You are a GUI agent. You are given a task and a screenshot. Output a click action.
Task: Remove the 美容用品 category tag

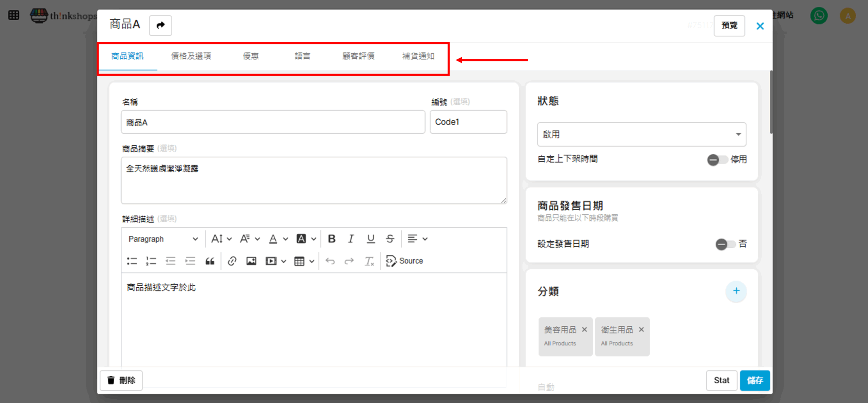pyautogui.click(x=585, y=329)
